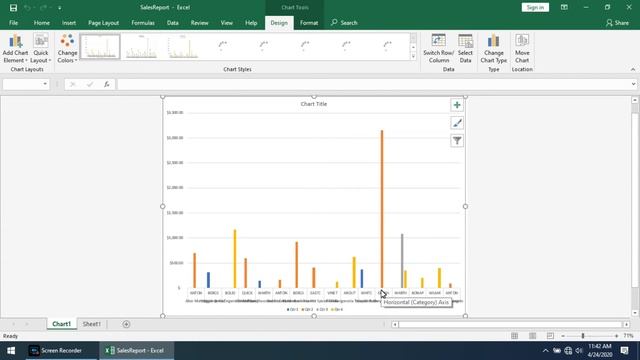Click the zoom slider handle
Image resolution: width=640 pixels, height=360 pixels.
click(x=583, y=336)
